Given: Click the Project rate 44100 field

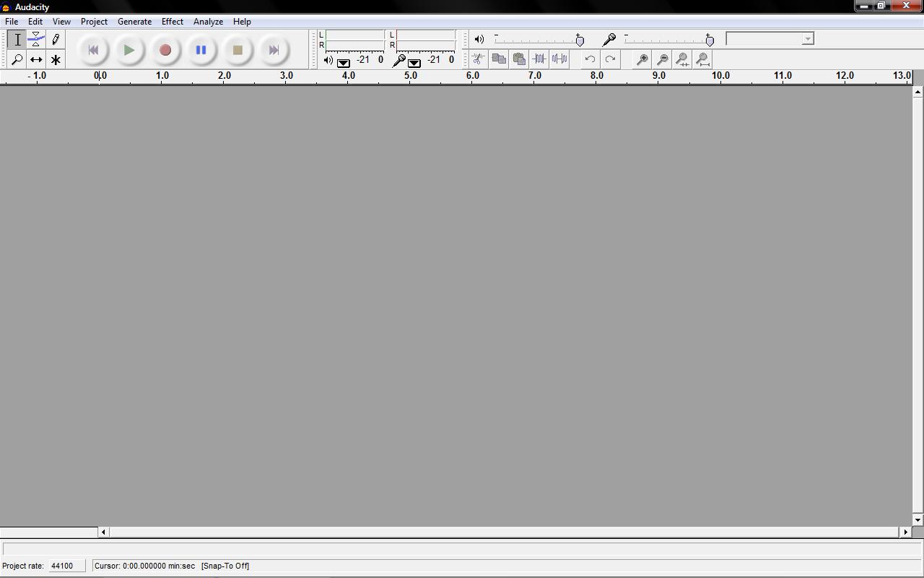Looking at the screenshot, I should (x=66, y=566).
